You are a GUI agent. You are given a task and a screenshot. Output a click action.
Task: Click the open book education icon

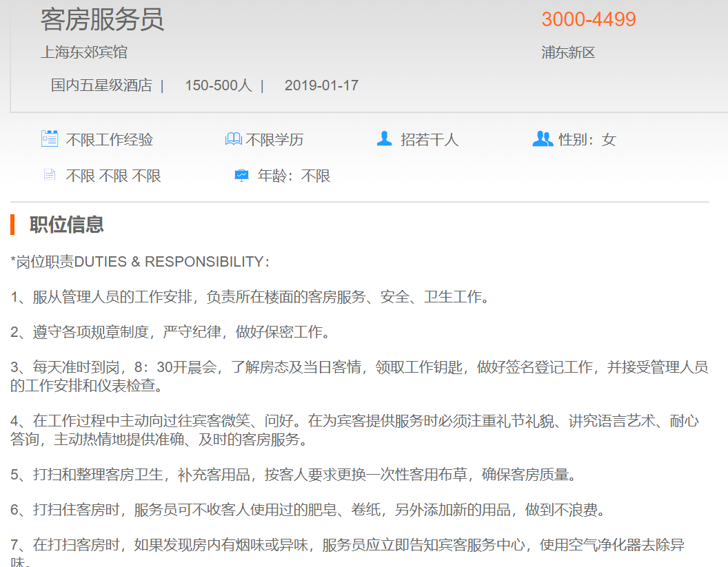[x=234, y=139]
